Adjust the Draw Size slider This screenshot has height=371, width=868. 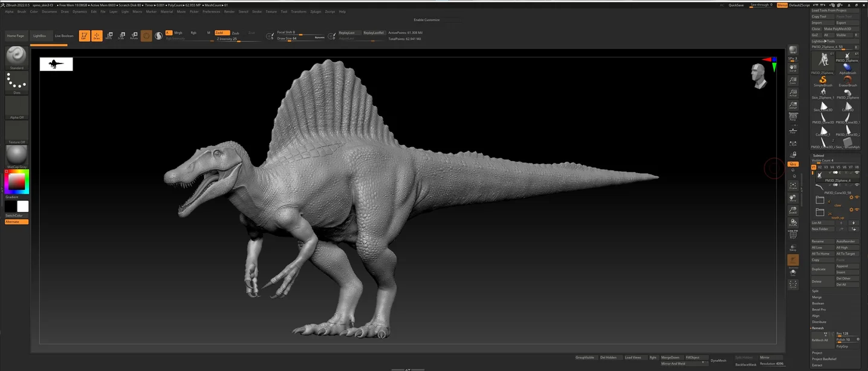click(300, 38)
